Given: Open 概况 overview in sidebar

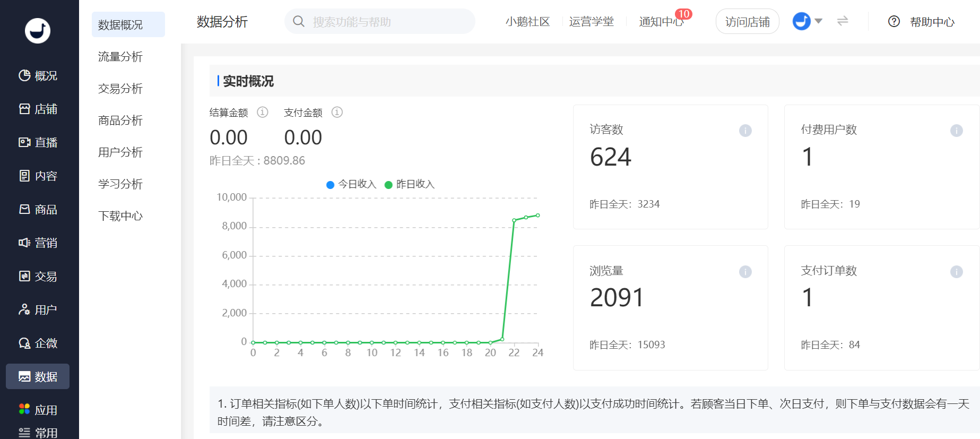Looking at the screenshot, I should click(38, 76).
